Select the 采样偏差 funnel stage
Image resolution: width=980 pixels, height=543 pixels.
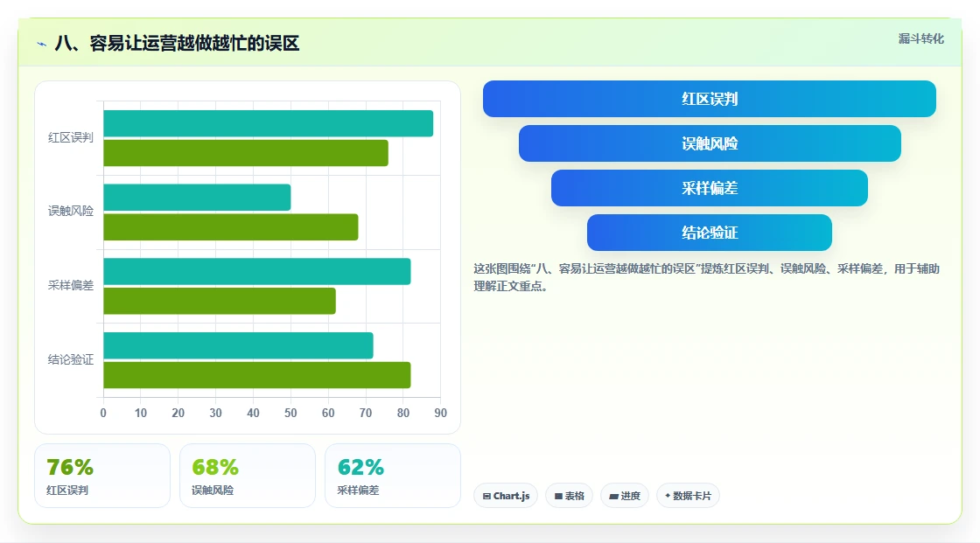point(710,188)
